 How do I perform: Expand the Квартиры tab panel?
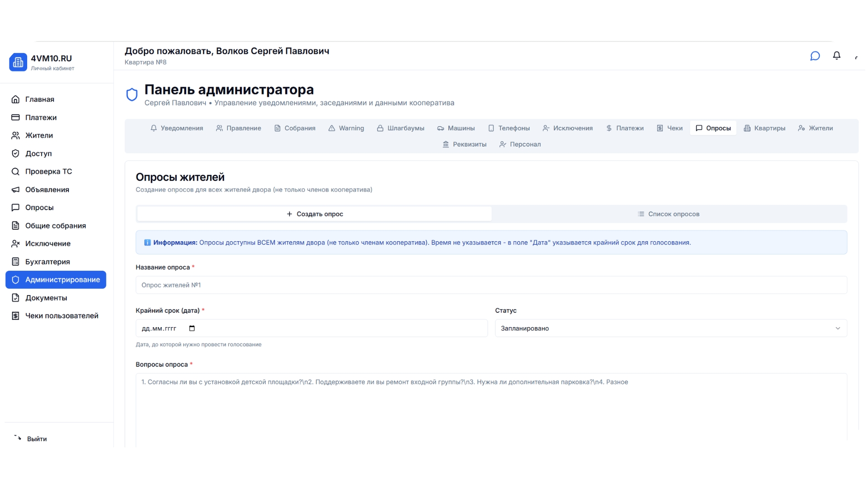(x=764, y=128)
